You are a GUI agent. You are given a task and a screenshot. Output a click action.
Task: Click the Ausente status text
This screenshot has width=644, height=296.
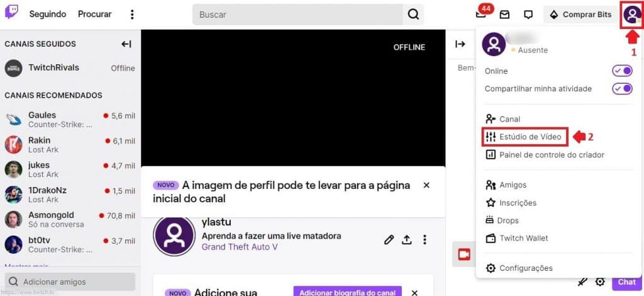tap(533, 50)
